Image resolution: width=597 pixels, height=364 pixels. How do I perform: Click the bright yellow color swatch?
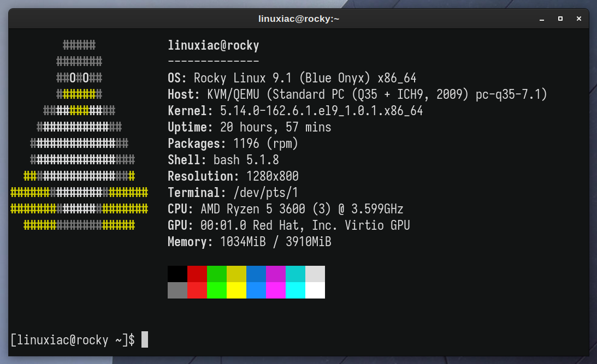click(237, 290)
